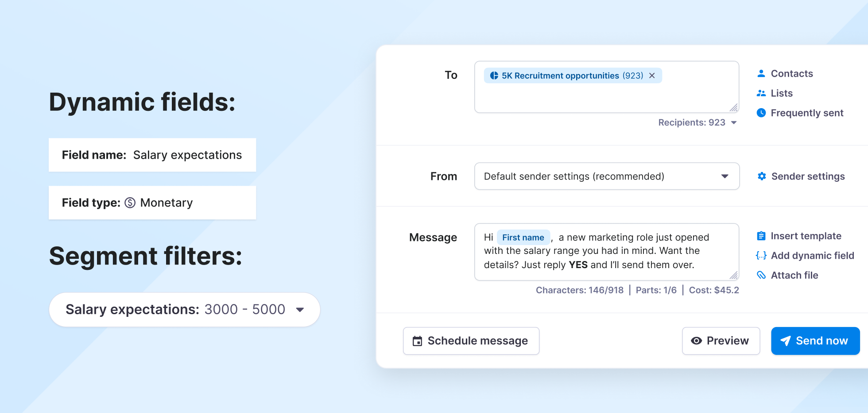Click the Insert template clipboard icon
Viewport: 868px width, 413px height.
pyautogui.click(x=761, y=236)
